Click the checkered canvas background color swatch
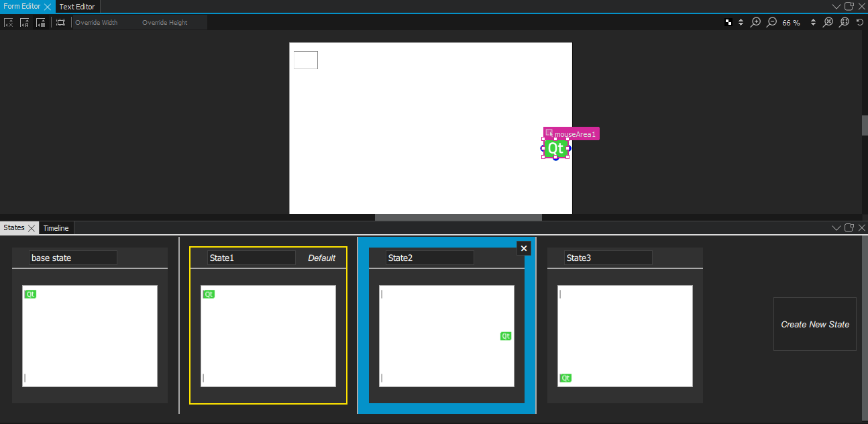This screenshot has height=424, width=868. point(728,22)
